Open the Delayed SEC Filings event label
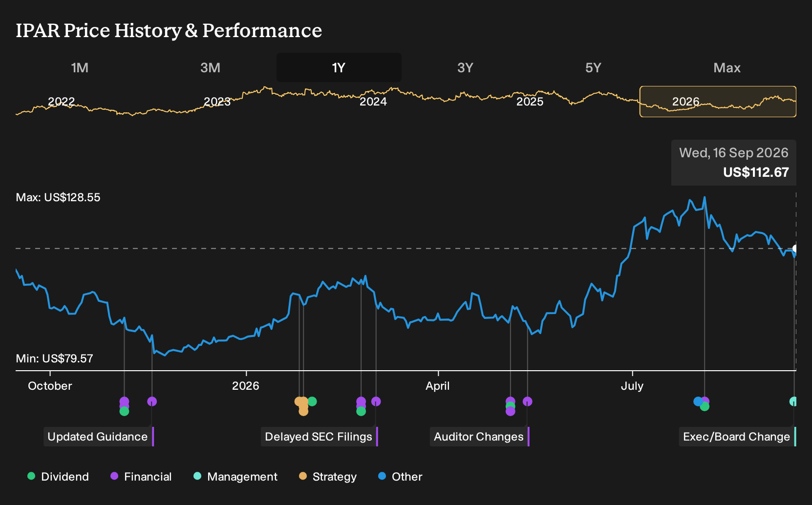812x505 pixels. tap(319, 437)
